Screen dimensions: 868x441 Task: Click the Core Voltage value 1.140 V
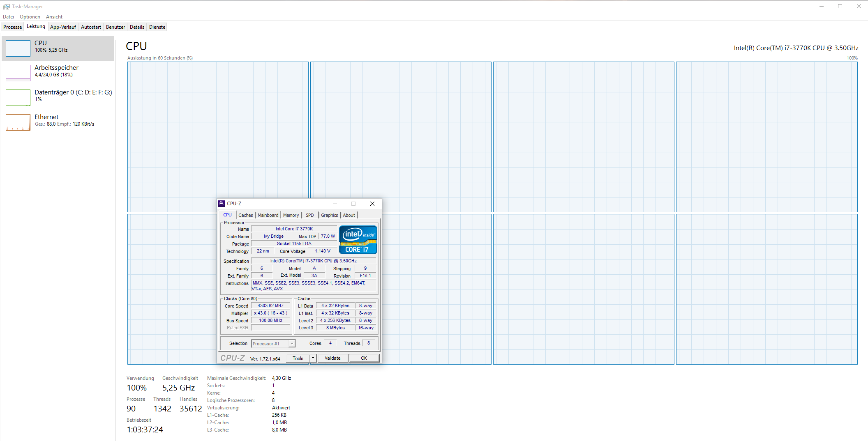pos(323,251)
